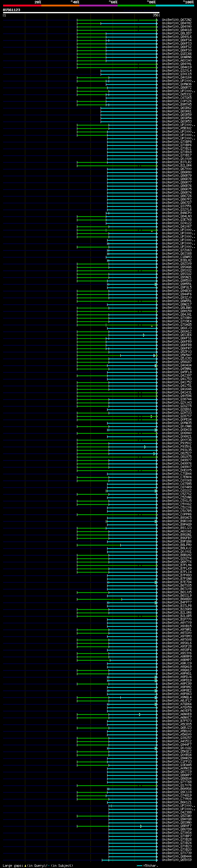Screen dimensions: 197x868
Task: Select the UniRef100_O42397 label
Action: (177, 375)
